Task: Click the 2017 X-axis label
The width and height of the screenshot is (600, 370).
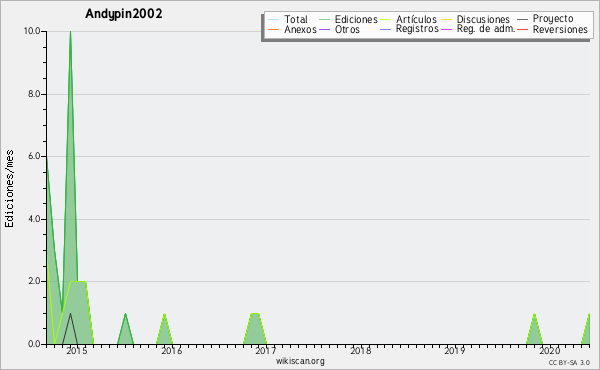Action: pos(266,351)
